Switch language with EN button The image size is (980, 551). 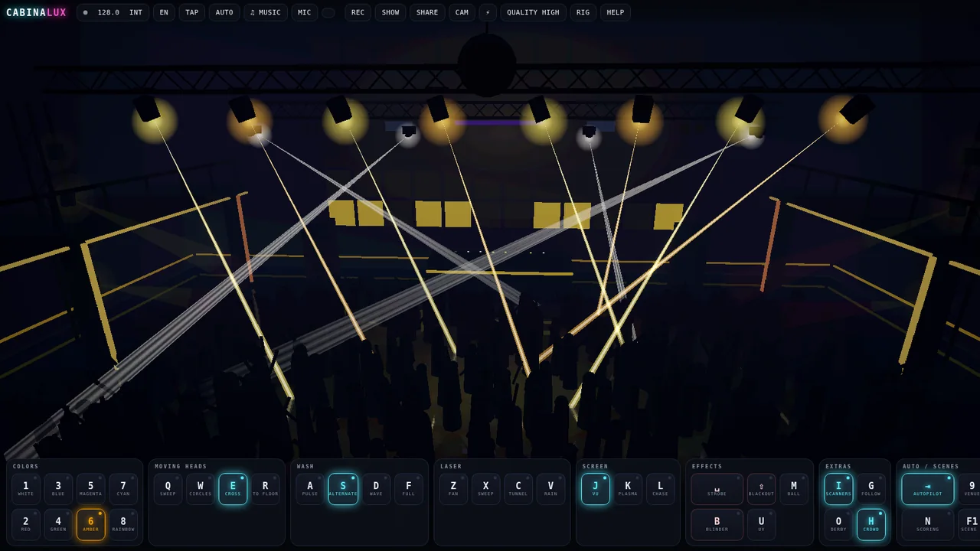[x=164, y=12]
